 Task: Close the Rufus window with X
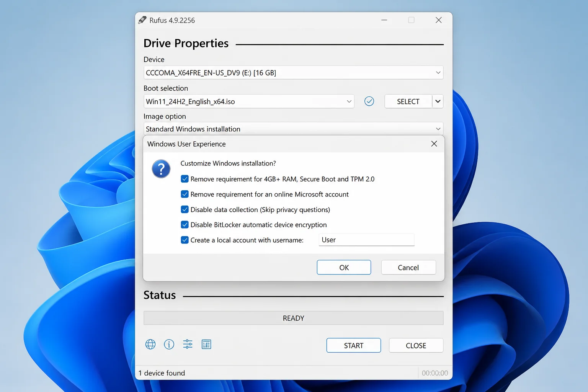[439, 20]
